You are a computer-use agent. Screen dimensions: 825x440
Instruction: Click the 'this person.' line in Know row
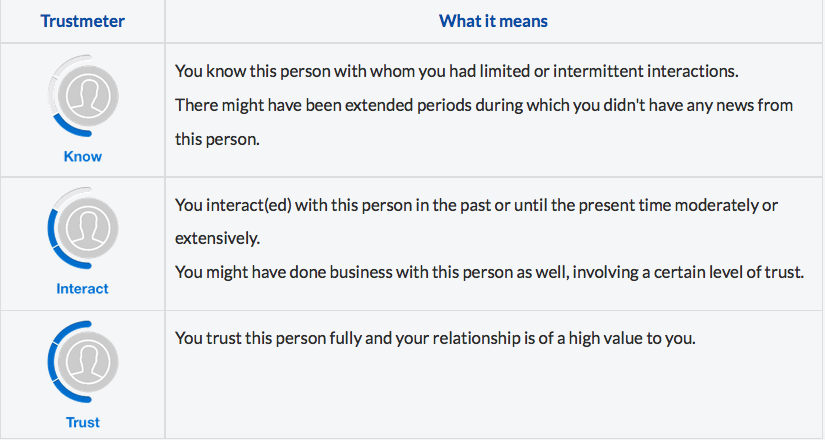pos(217,139)
